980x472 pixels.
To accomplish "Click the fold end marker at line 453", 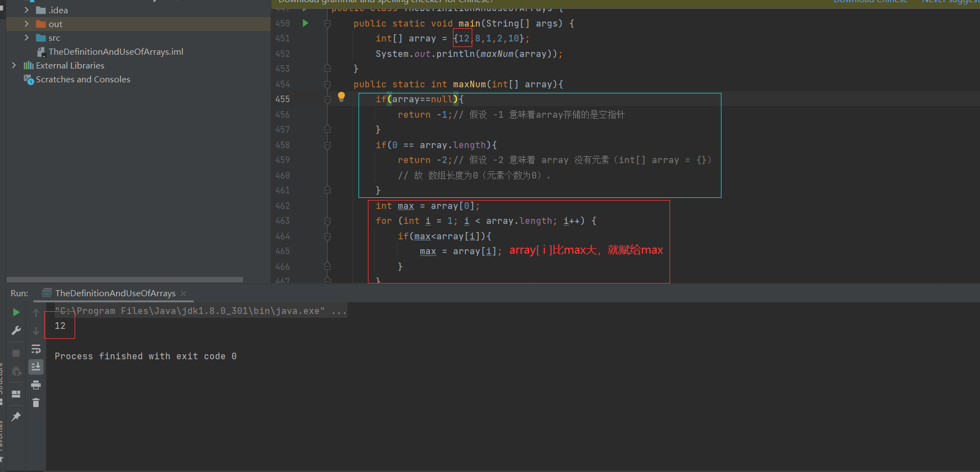I will coord(327,68).
